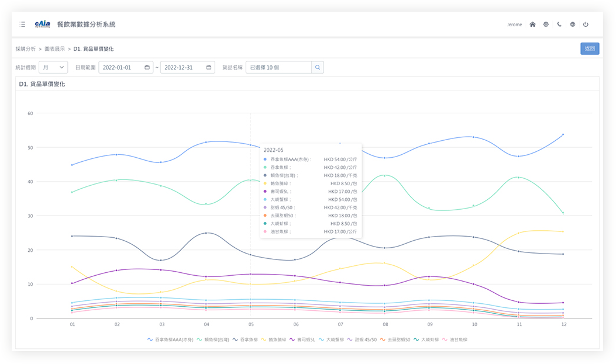The image size is (616, 364).
Task: Click the 餐飲業數據分析系統 title
Action: [x=87, y=25]
